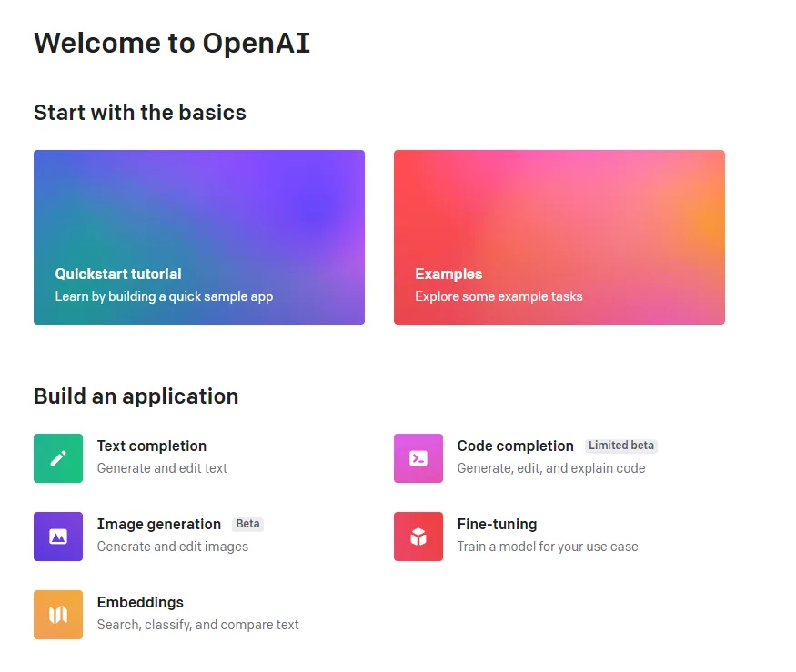Image resolution: width=796 pixels, height=672 pixels.
Task: Click the Limited beta badge
Action: click(x=621, y=446)
